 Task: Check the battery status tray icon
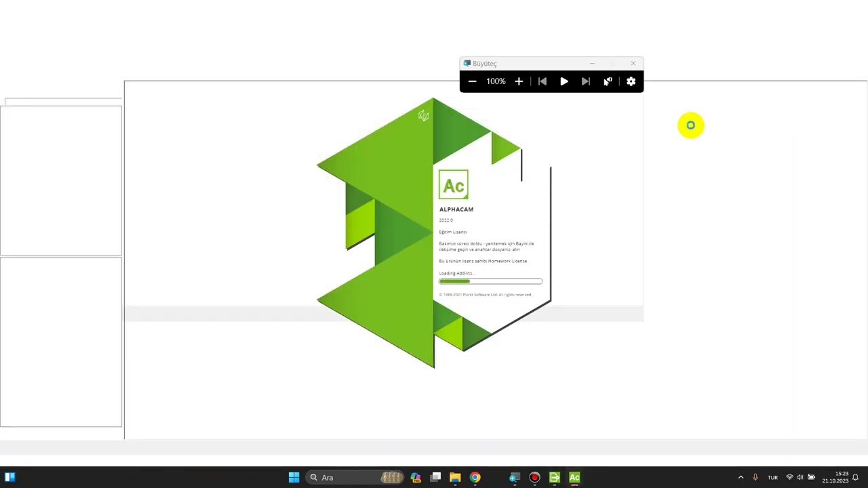coord(811,477)
